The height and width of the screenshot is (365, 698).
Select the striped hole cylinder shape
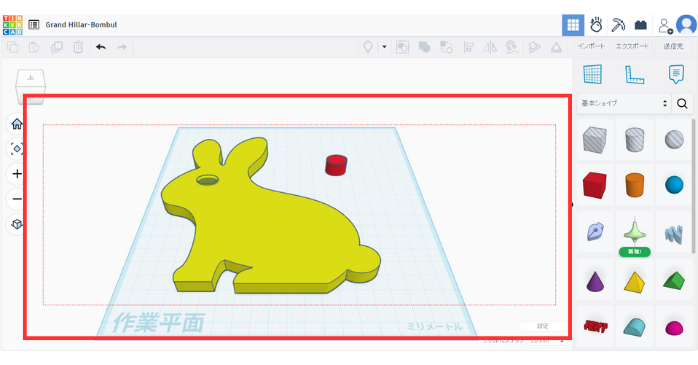pyautogui.click(x=635, y=139)
